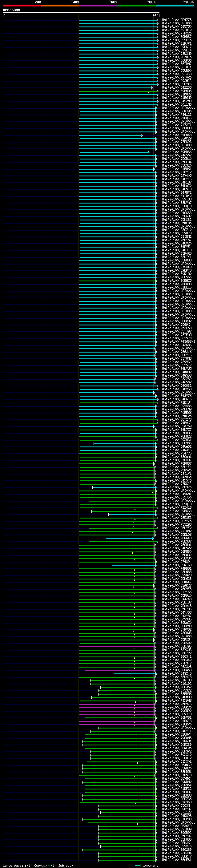Click the UniRef100_Q4WY11 entry
The height and width of the screenshot is (868, 197).
(x=177, y=731)
